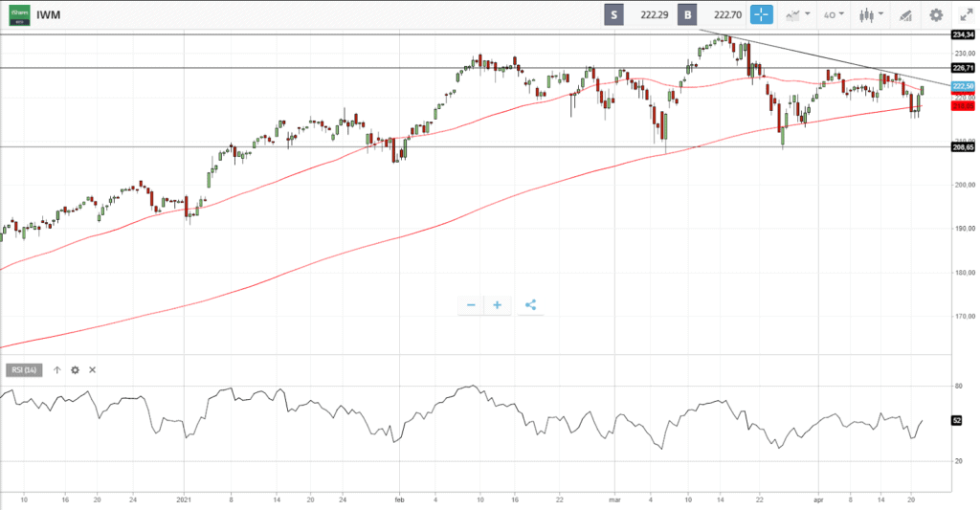The width and height of the screenshot is (980, 510).
Task: Click the RSI (14) indicator label
Action: [x=24, y=370]
